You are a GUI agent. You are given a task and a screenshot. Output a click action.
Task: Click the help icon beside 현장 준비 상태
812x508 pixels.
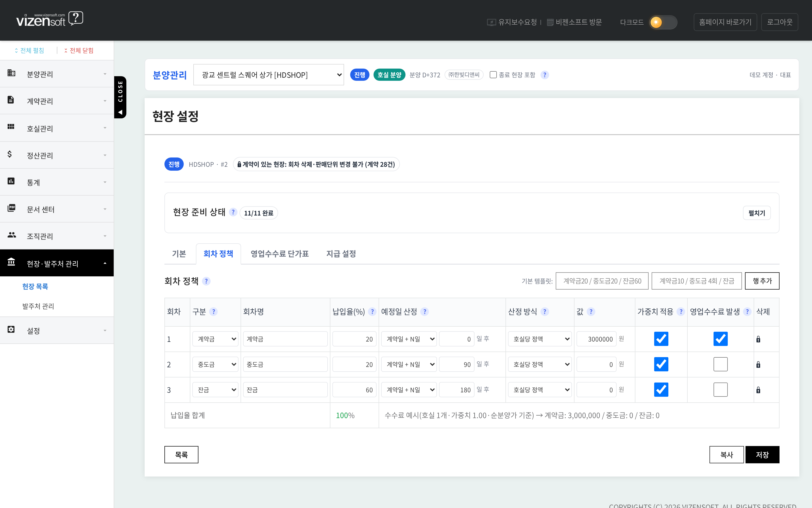tap(233, 212)
